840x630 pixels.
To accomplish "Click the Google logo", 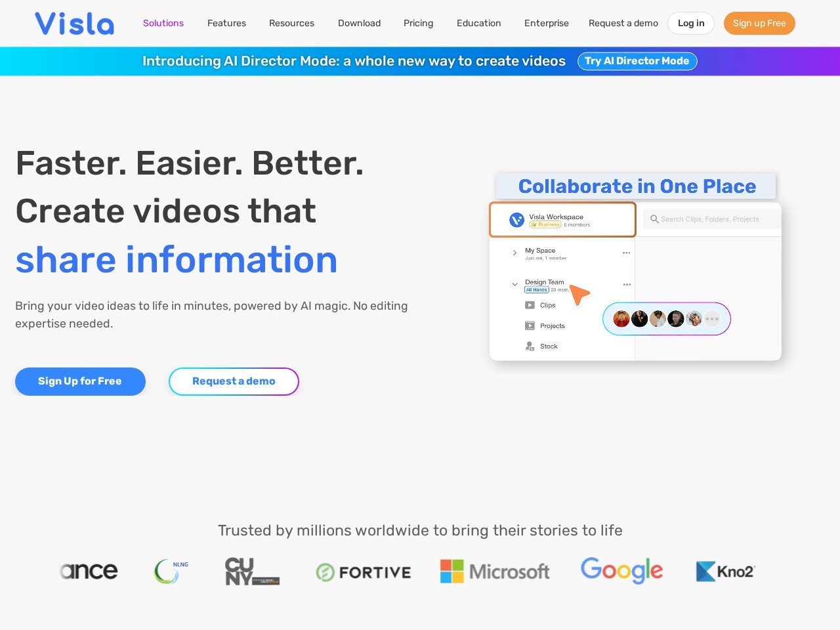I will pyautogui.click(x=621, y=570).
